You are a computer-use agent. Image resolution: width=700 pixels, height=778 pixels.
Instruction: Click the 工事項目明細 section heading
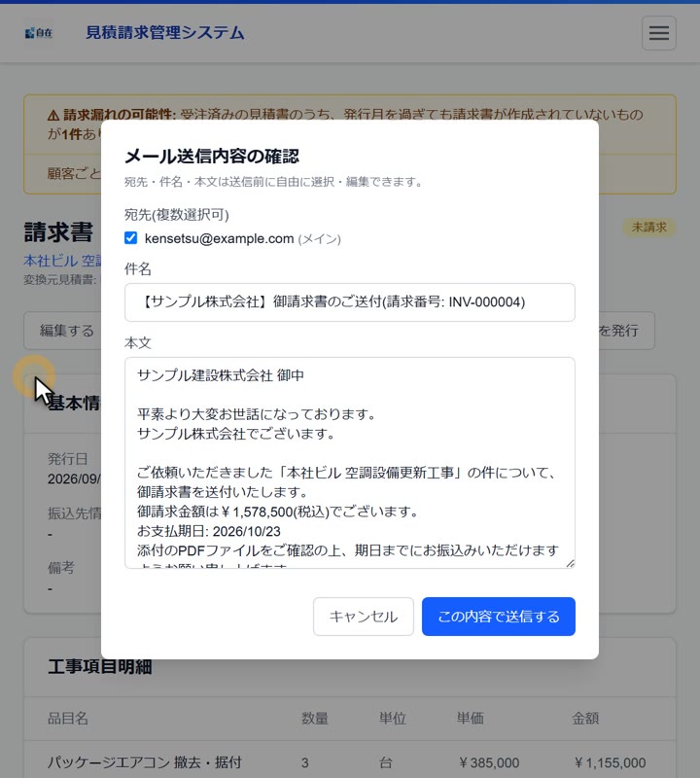pos(100,666)
